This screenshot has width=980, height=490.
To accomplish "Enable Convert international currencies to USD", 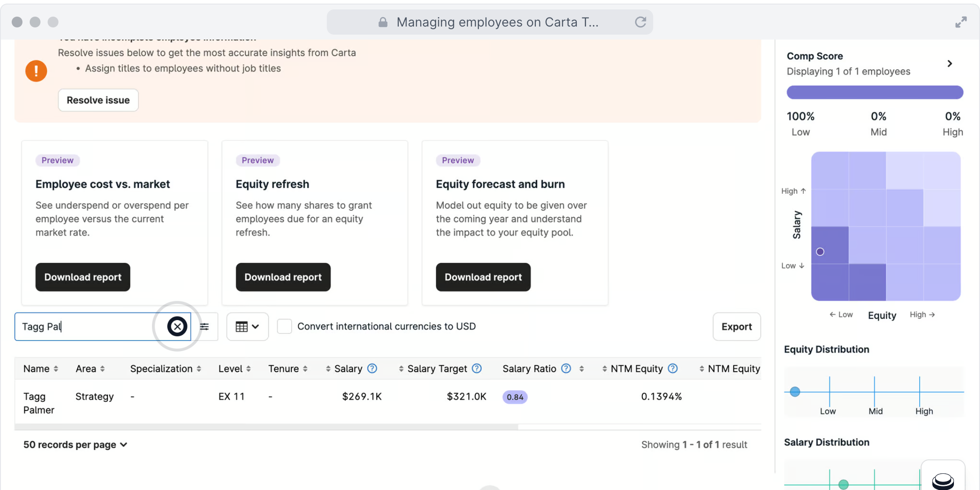I will [x=284, y=326].
